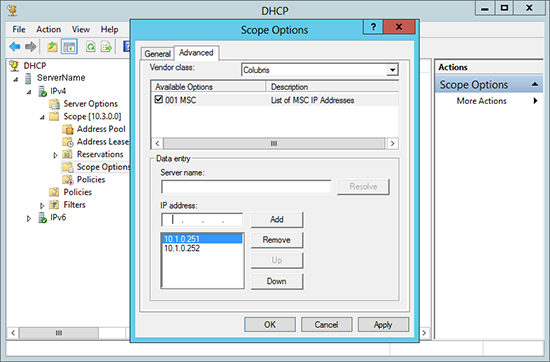Viewport: 550px width, 362px height.
Task: Expand the IPv6 tree node
Action: pyautogui.click(x=29, y=219)
